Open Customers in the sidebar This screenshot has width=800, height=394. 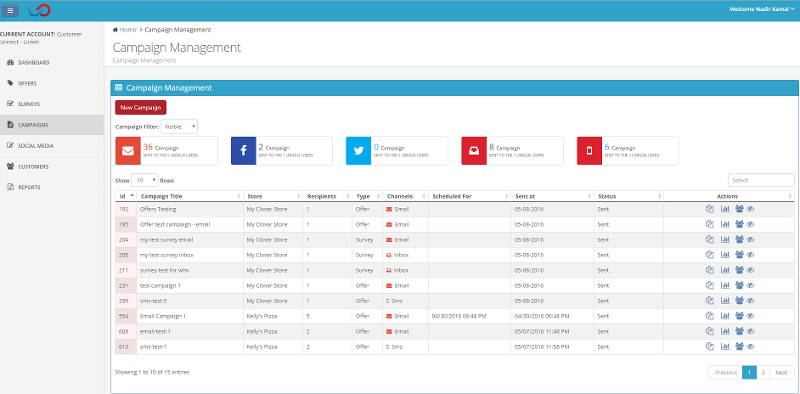point(52,166)
